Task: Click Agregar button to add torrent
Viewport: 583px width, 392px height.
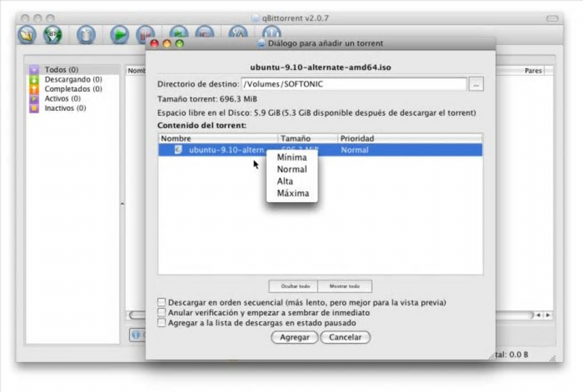Action: [x=294, y=337]
